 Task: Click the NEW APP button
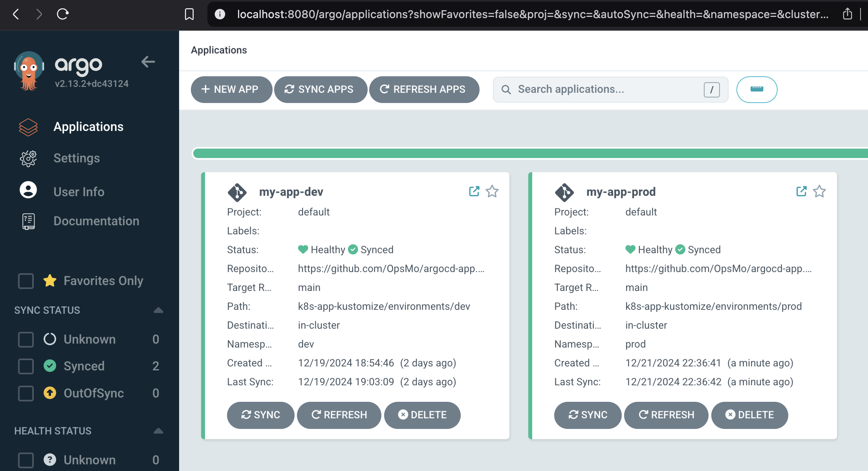(x=231, y=90)
